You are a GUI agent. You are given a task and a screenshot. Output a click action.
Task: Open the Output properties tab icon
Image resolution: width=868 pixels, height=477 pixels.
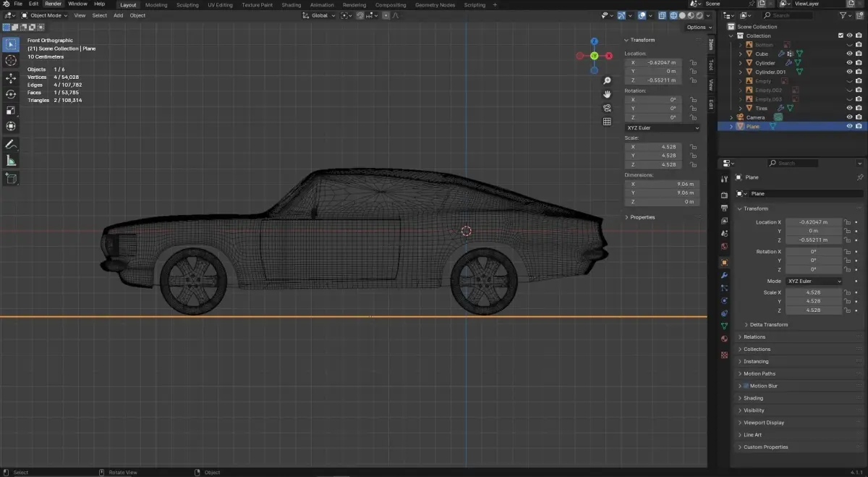click(x=725, y=208)
